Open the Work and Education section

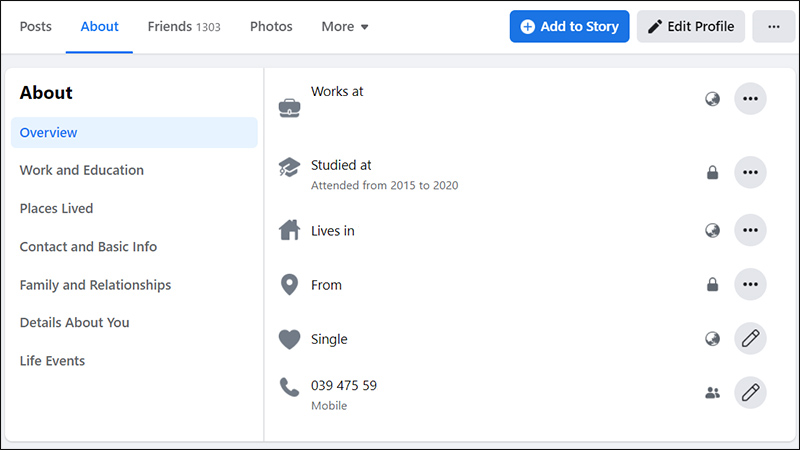(x=82, y=170)
